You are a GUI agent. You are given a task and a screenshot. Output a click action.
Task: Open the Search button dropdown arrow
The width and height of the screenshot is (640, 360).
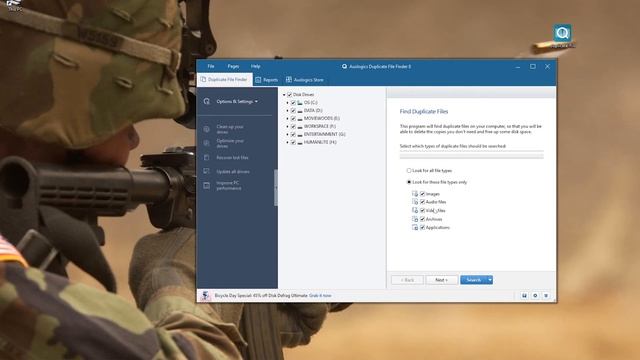tap(490, 280)
